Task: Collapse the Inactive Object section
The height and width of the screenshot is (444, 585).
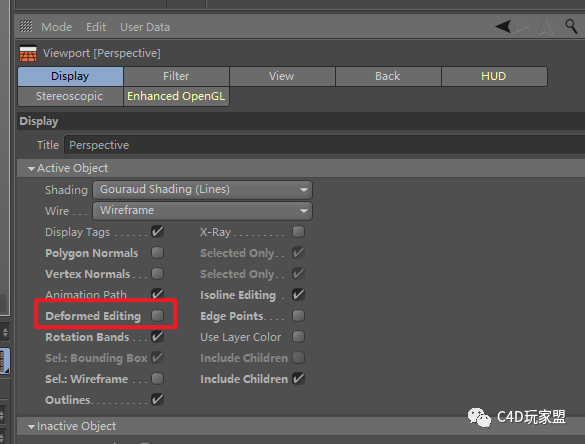Action: tap(31, 426)
